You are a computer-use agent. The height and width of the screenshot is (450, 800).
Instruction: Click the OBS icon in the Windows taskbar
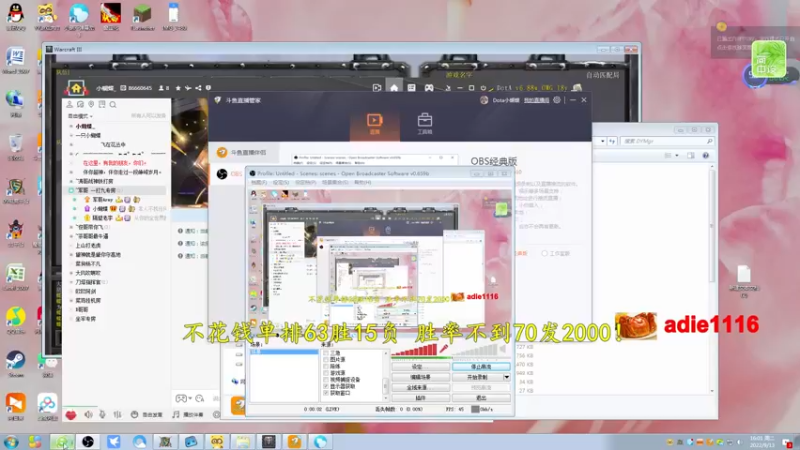[x=88, y=442]
